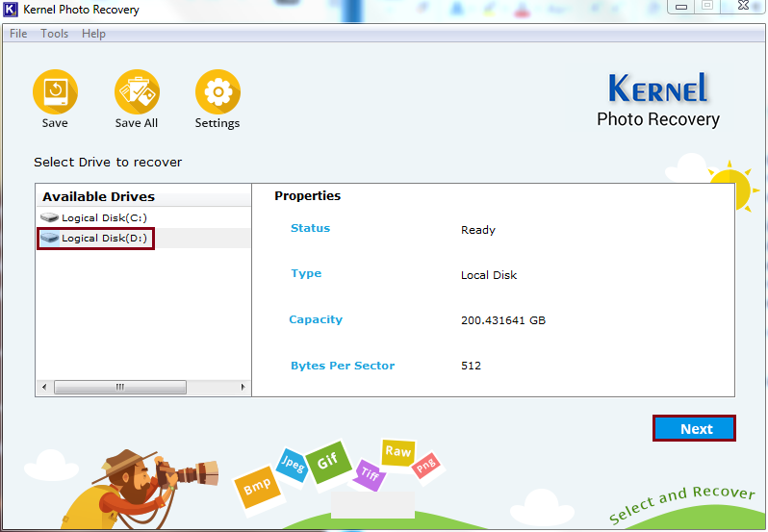Click the Available Drives header
This screenshot has width=768, height=532.
tap(143, 196)
